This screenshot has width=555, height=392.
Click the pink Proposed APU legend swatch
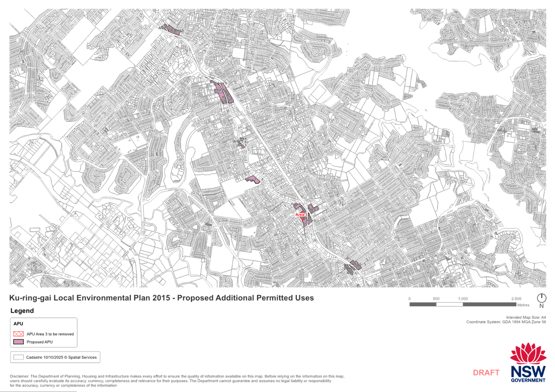18,342
